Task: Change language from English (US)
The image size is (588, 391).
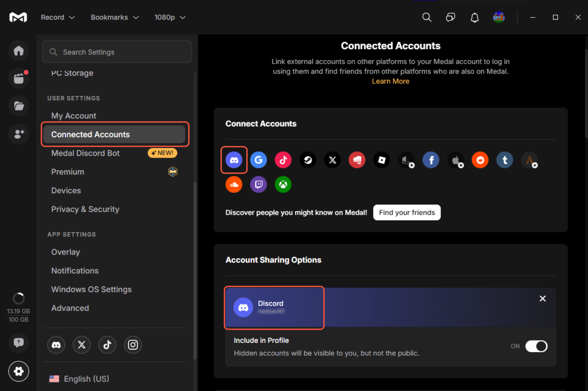Action: click(79, 379)
